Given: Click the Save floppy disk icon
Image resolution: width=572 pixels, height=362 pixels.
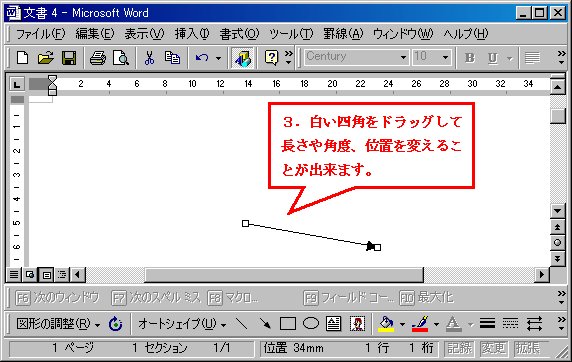Looking at the screenshot, I should coord(69,58).
